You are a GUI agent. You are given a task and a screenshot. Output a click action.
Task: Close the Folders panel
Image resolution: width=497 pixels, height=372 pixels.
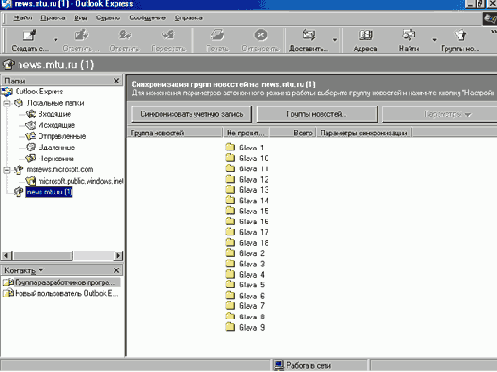point(116,81)
